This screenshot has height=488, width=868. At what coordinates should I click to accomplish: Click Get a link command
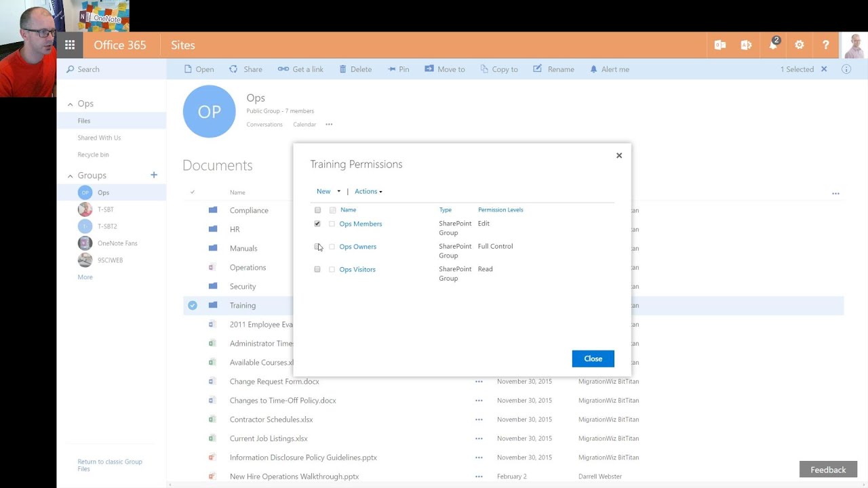[x=300, y=69]
